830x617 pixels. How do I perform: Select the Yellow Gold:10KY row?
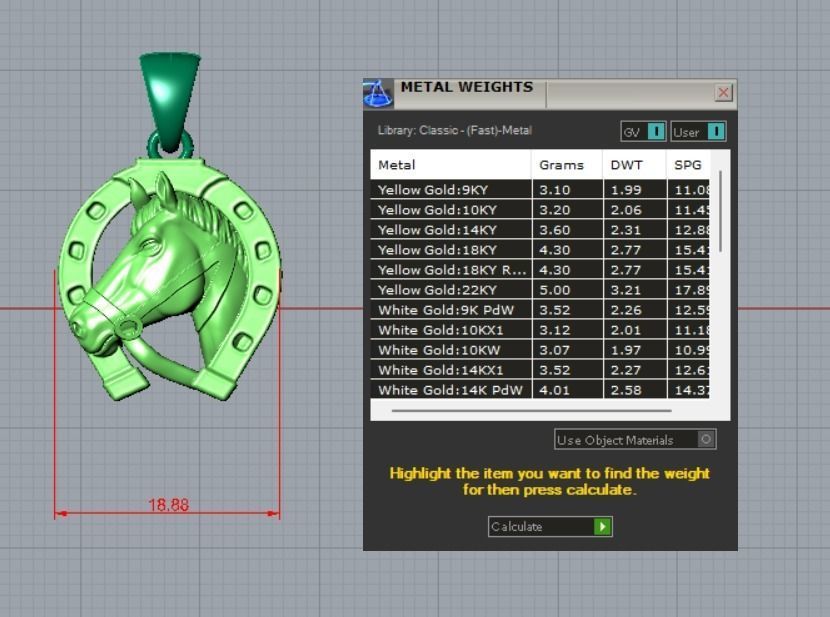tap(540, 210)
